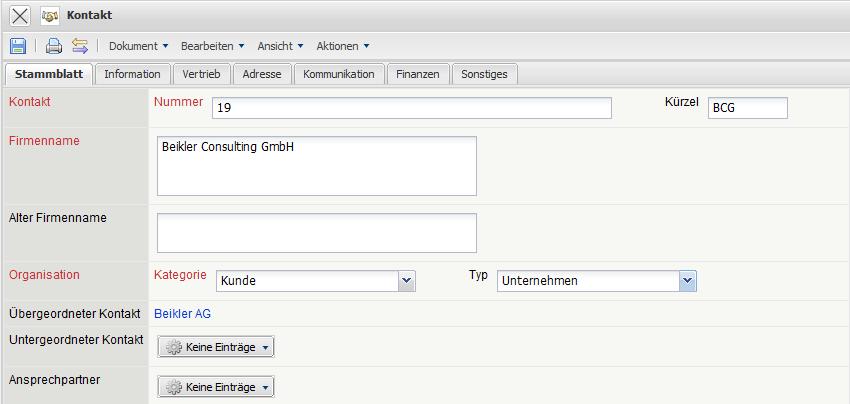Go to the Vertrieb tab
The height and width of the screenshot is (404, 850).
[x=202, y=74]
